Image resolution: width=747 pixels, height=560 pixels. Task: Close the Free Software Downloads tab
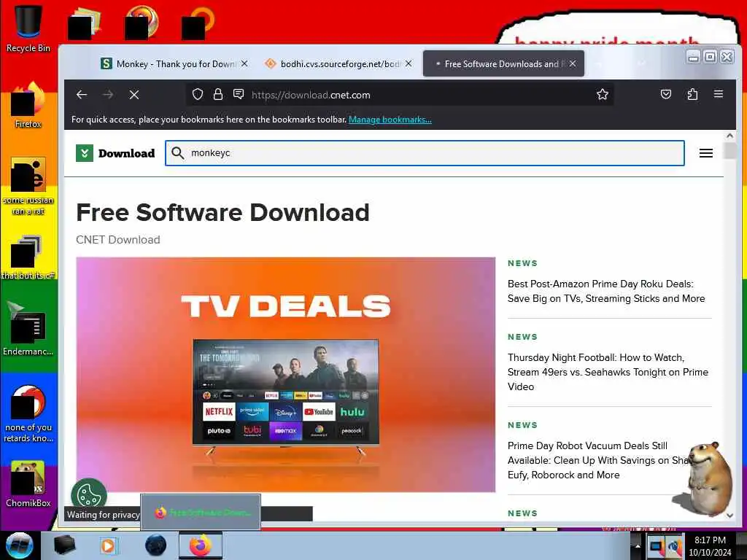(573, 63)
